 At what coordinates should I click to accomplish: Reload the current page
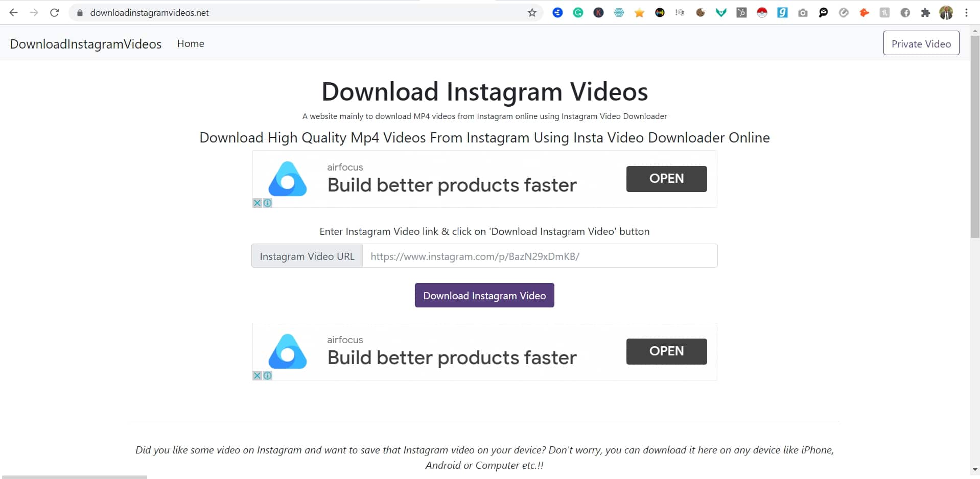(55, 13)
